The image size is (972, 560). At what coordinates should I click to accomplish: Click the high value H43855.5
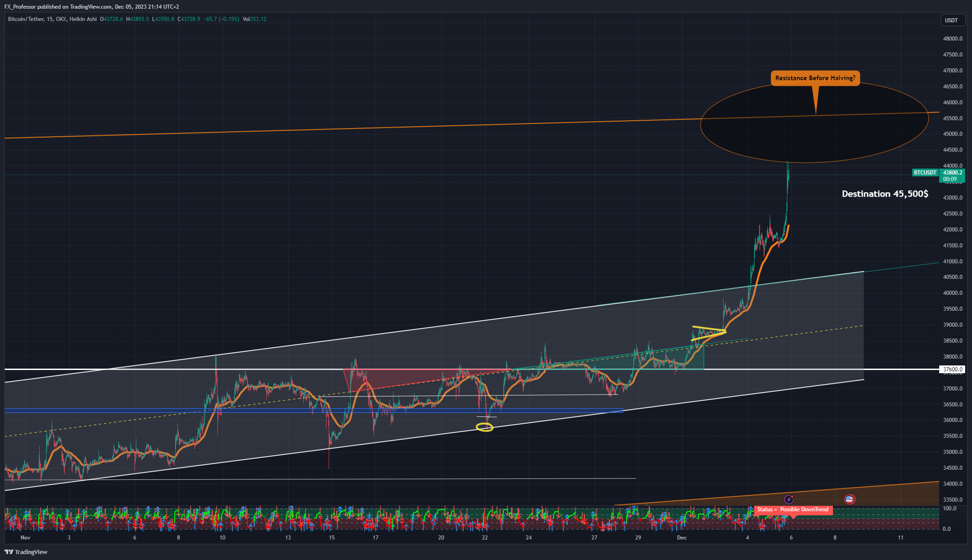pos(137,19)
